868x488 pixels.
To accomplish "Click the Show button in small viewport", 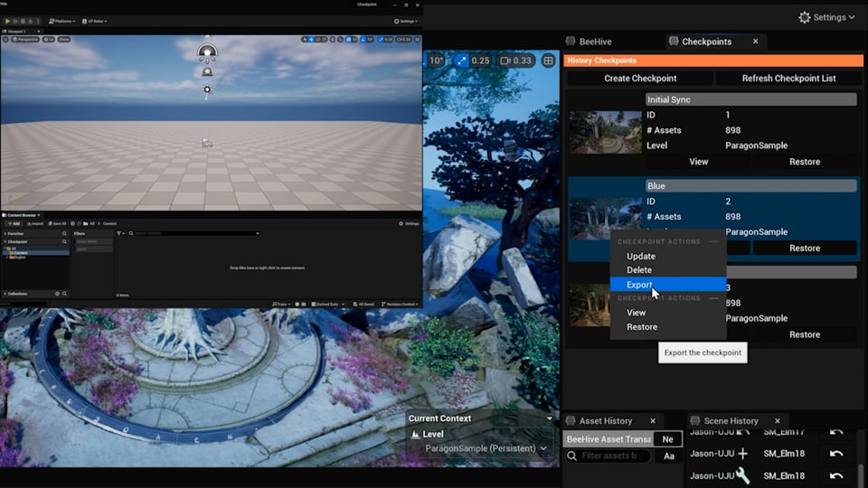I will click(x=63, y=39).
